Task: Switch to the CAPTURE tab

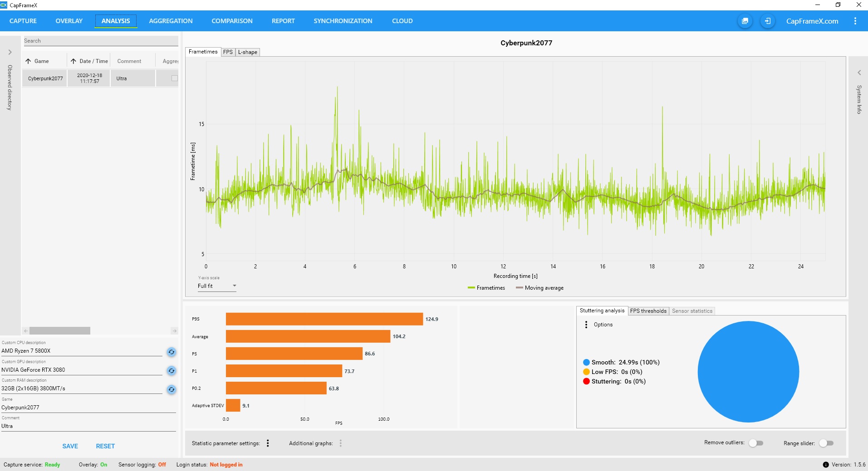Action: 23,21
